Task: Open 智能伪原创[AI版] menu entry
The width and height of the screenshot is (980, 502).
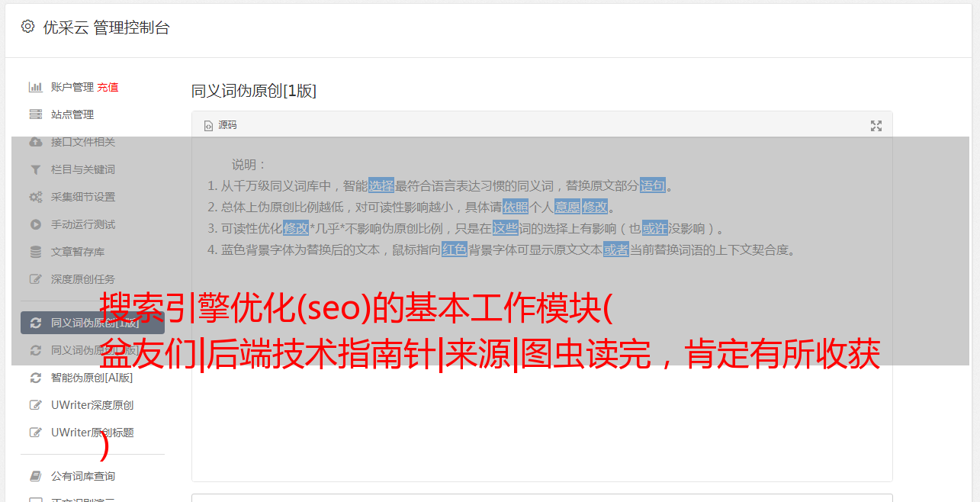Action: pos(92,378)
